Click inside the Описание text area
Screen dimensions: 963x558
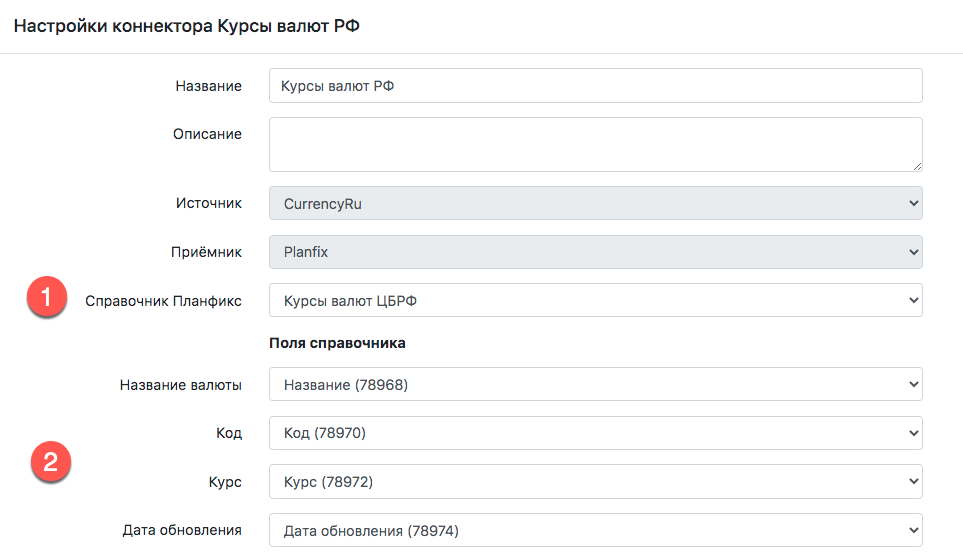pos(595,144)
